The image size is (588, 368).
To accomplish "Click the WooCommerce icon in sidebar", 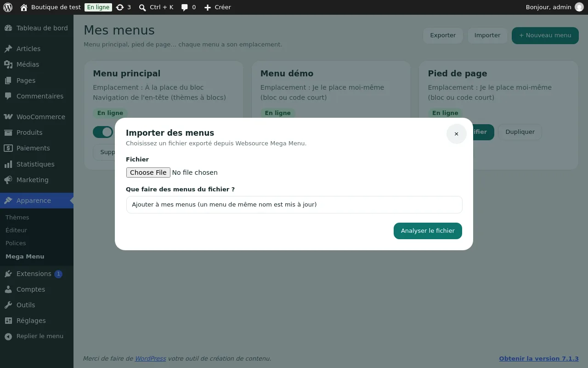I will [x=8, y=117].
